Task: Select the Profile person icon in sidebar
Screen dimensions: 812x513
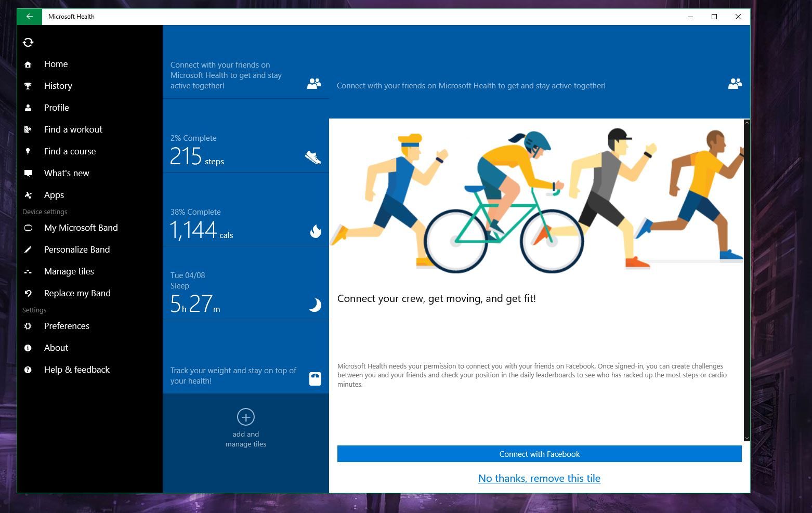Action: point(29,108)
